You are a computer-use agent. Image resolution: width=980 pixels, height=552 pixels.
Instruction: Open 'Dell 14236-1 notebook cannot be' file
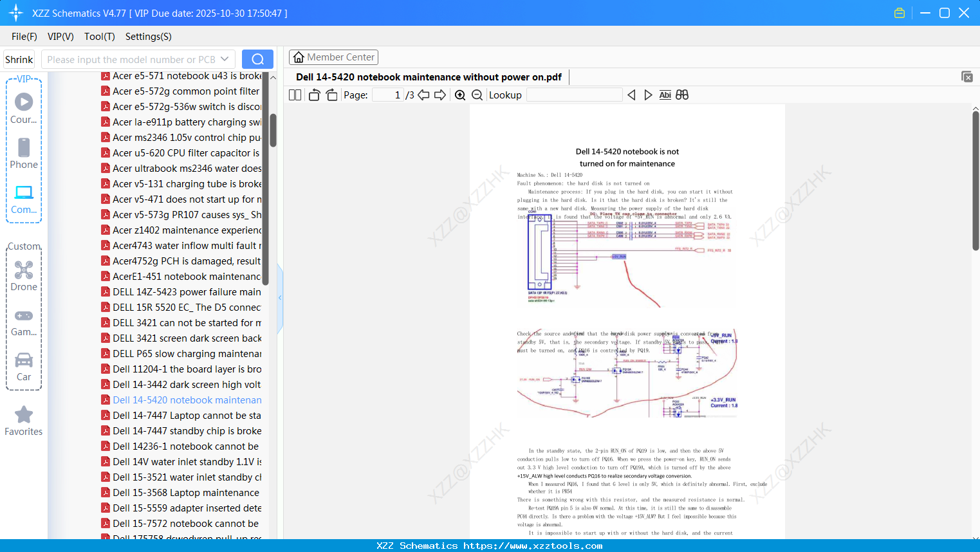(181, 446)
